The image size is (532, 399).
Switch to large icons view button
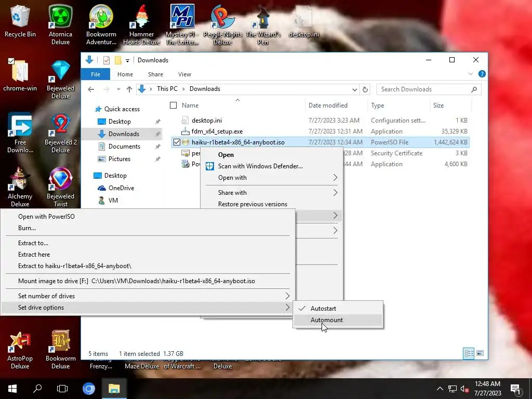click(480, 353)
